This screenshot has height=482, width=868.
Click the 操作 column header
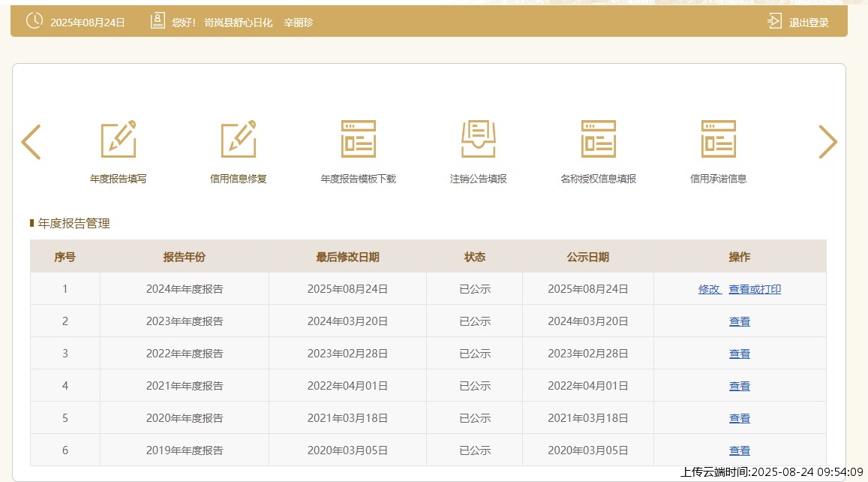[740, 257]
